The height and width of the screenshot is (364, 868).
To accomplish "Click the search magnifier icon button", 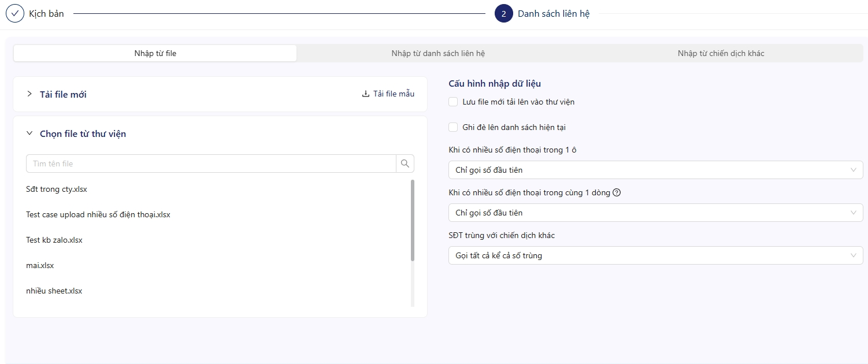I will pos(405,164).
